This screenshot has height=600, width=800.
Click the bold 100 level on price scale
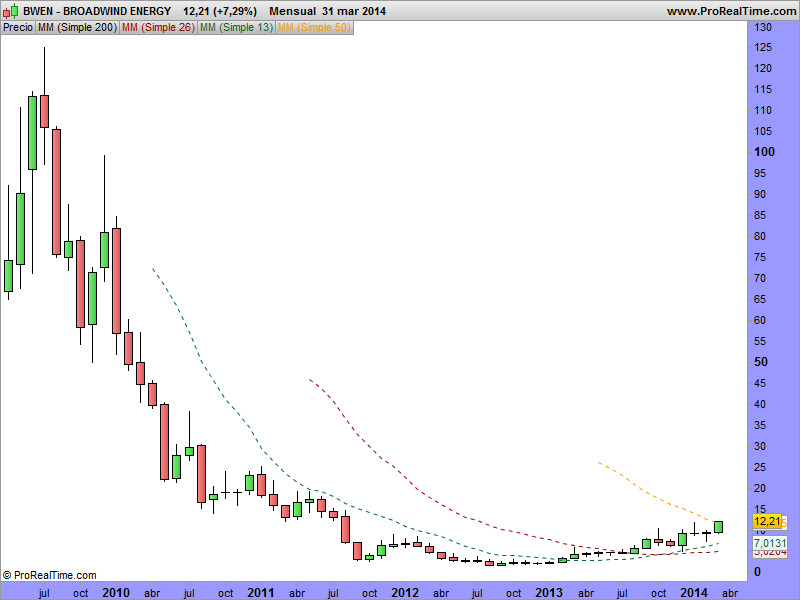coord(764,152)
